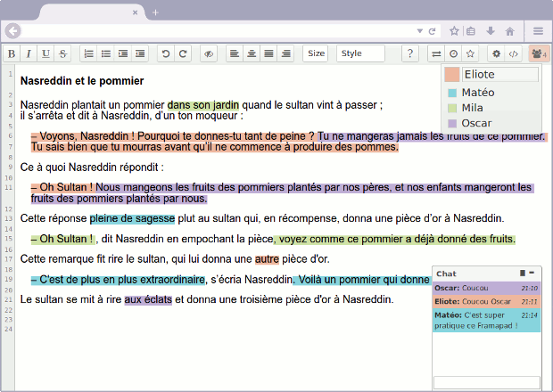
Task: Open the pad settings gear
Action: coord(497,53)
